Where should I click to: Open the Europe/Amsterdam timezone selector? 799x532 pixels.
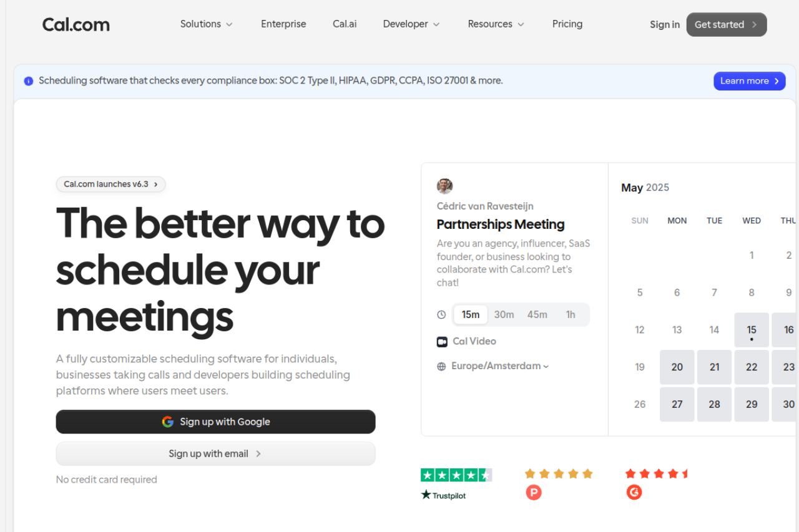[500, 366]
